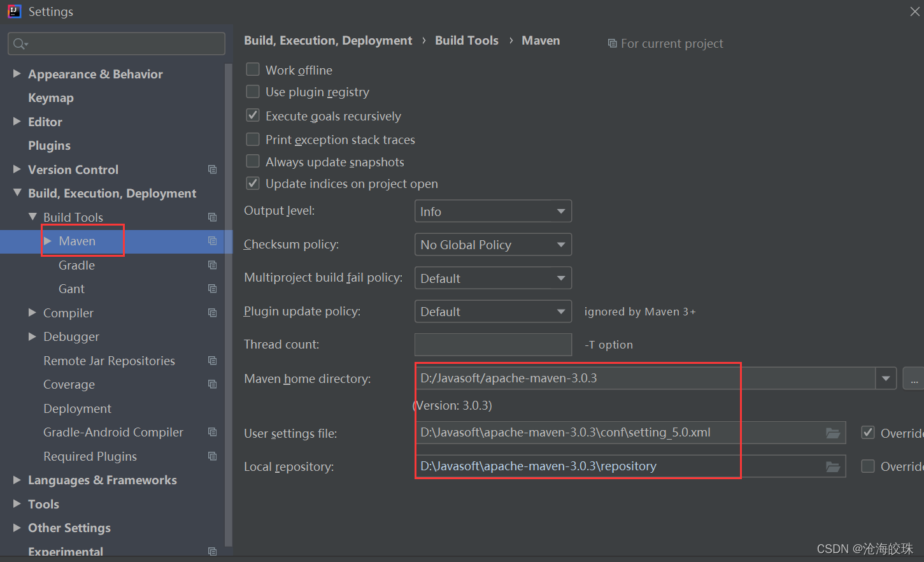The image size is (924, 562).
Task: Click the User settings file path field
Action: (x=630, y=433)
